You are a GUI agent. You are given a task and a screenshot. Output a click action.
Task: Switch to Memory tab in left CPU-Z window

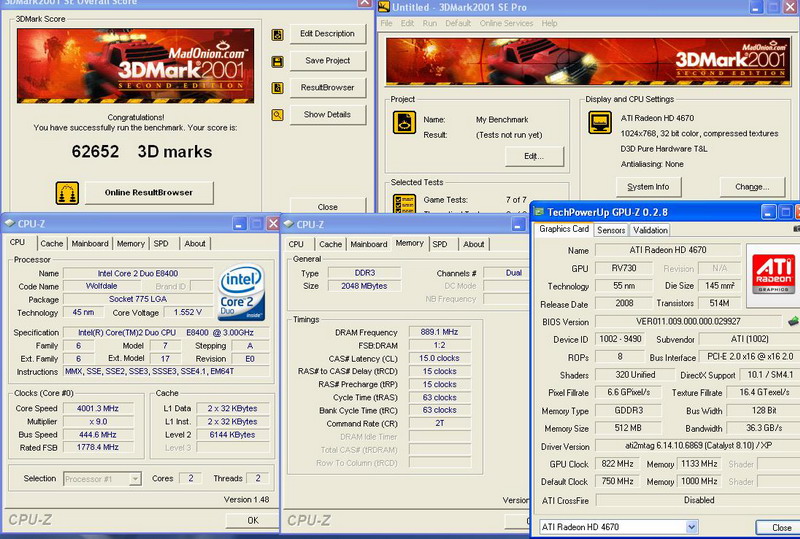131,243
